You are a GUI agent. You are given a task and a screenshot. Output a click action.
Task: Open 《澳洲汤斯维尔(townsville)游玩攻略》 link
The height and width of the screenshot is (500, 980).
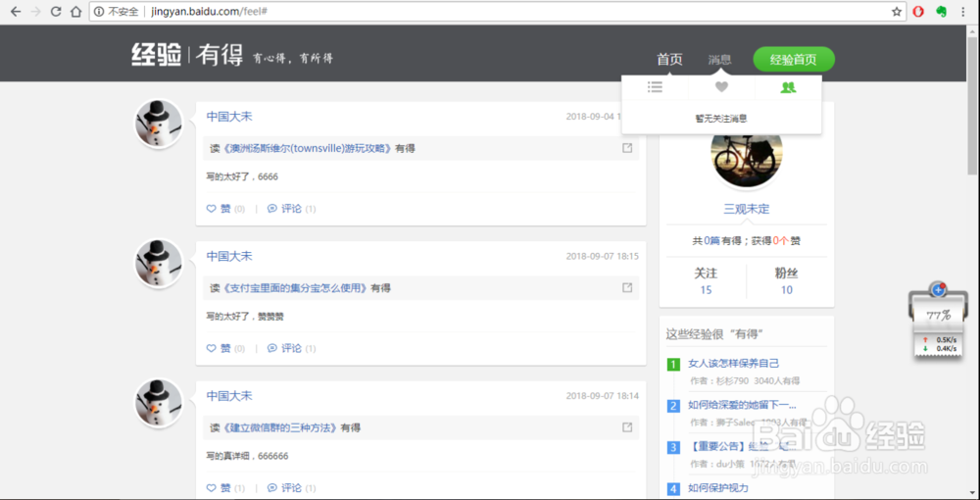pos(308,149)
